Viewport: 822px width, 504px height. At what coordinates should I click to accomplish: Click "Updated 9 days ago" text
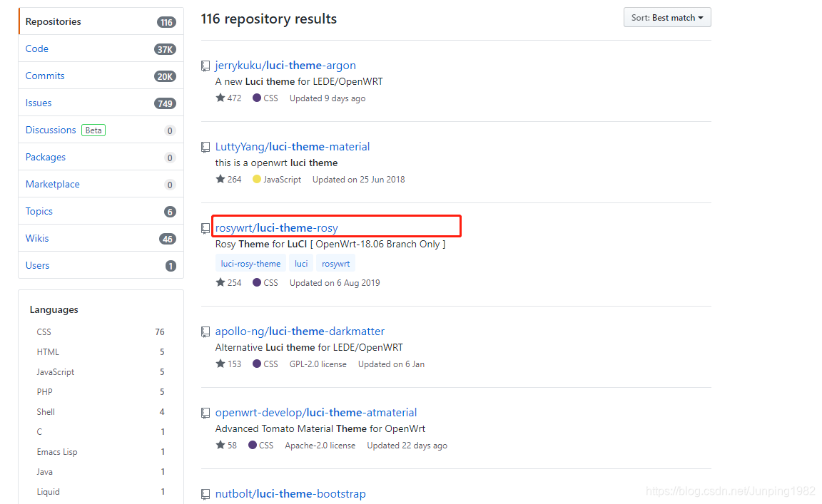click(x=328, y=98)
